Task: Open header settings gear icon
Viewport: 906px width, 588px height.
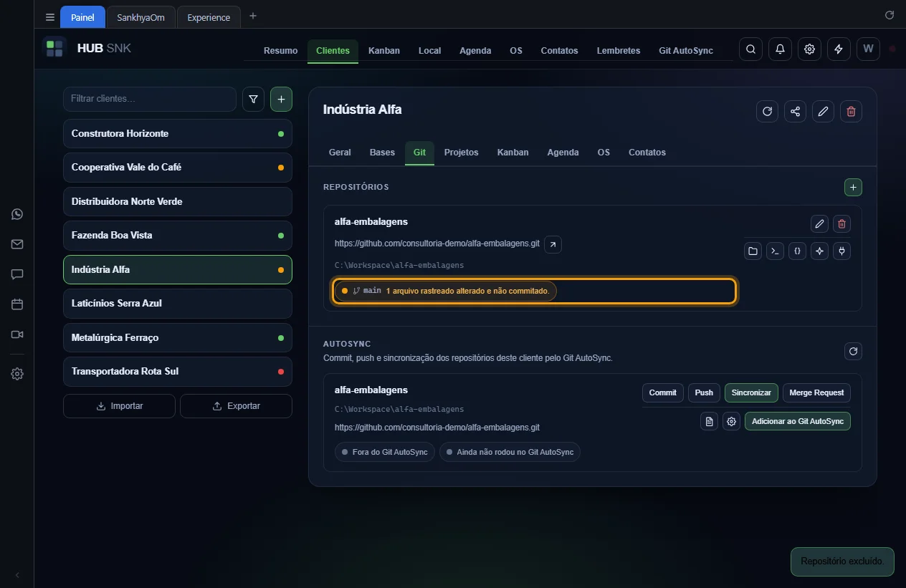Action: pos(809,49)
